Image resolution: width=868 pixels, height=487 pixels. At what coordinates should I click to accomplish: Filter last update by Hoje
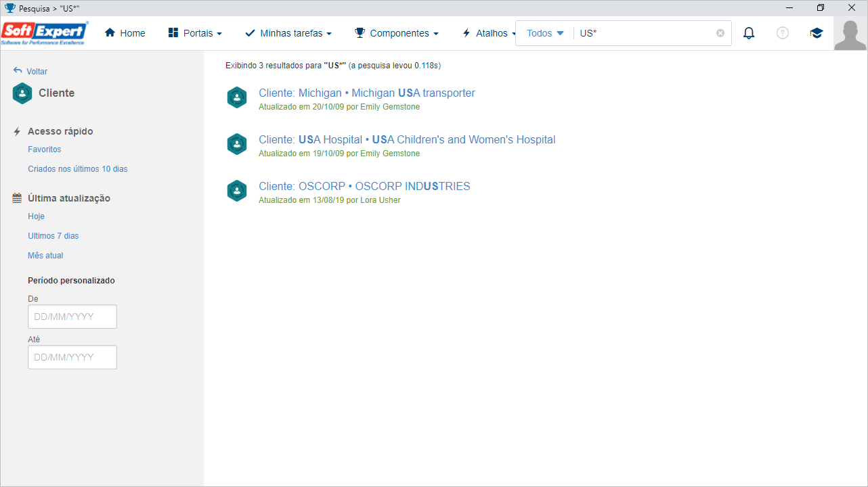(x=36, y=216)
